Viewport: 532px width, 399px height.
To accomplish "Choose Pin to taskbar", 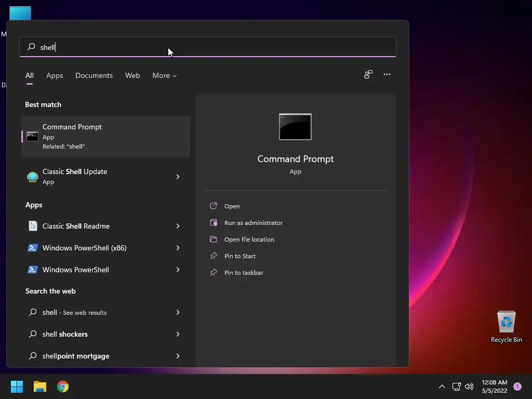I will (244, 272).
